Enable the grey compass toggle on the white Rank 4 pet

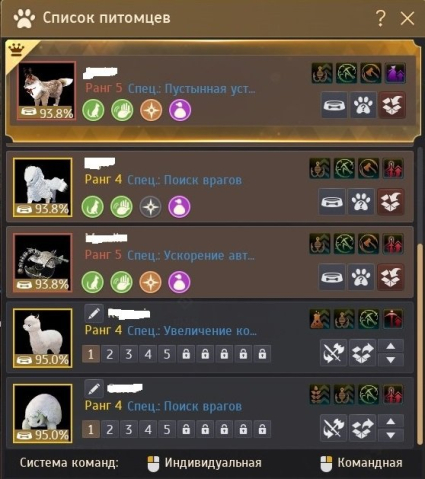tap(150, 207)
